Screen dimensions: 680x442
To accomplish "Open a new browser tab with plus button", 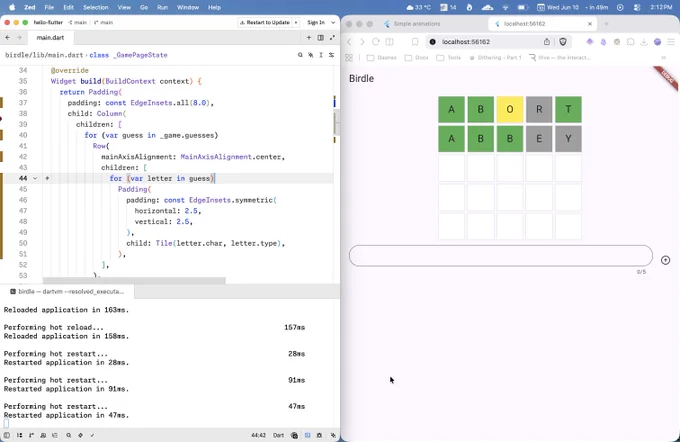I will 606,24.
